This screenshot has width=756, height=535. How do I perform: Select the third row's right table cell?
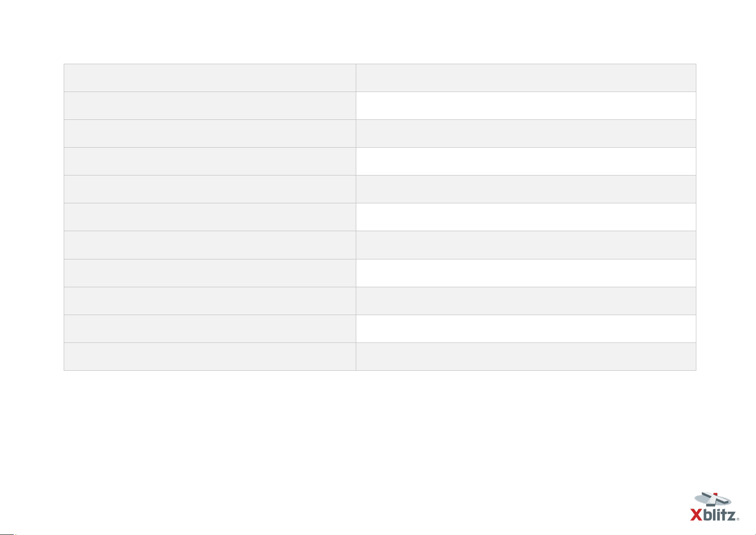[x=526, y=133]
